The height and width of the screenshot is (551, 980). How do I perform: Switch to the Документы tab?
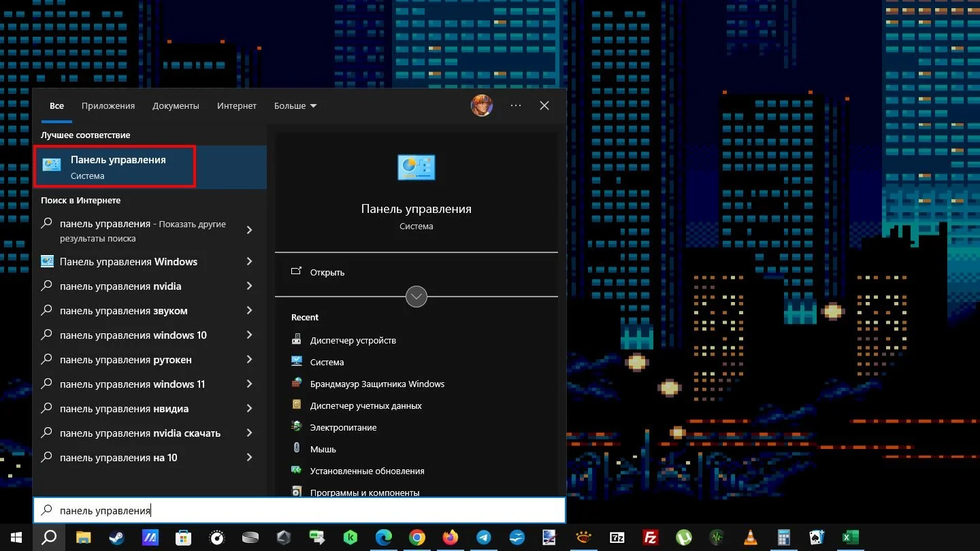(176, 106)
